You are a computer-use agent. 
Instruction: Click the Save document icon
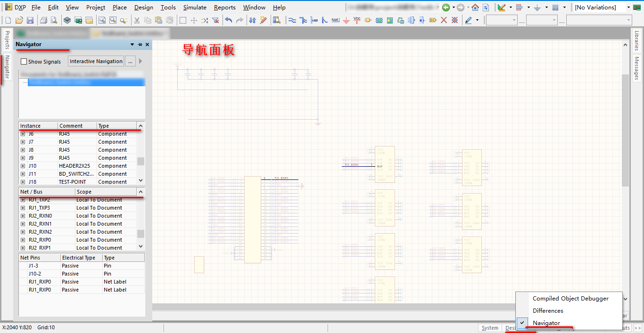(x=30, y=20)
